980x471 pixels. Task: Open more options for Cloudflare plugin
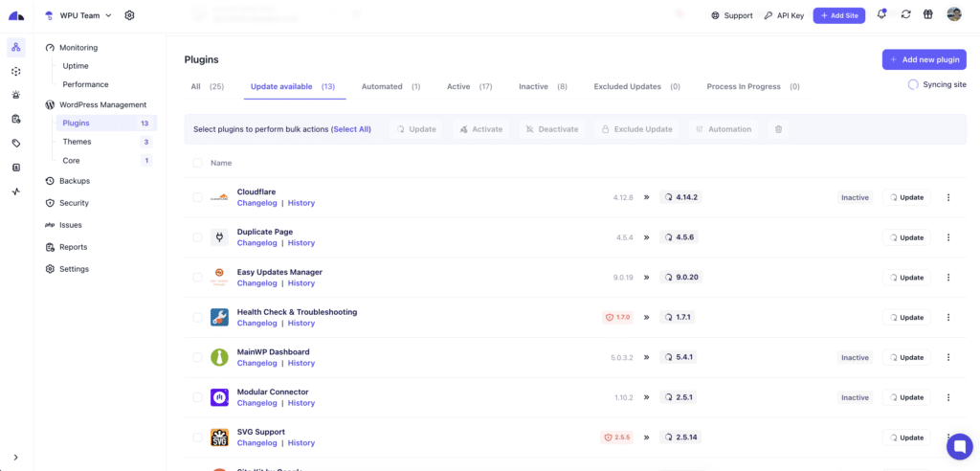coord(948,197)
